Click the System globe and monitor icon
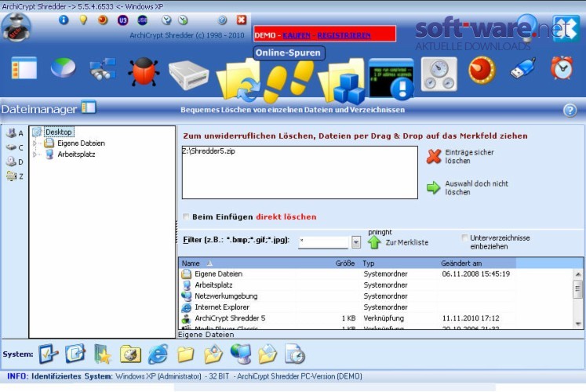The width and height of the screenshot is (586, 392). point(241,354)
